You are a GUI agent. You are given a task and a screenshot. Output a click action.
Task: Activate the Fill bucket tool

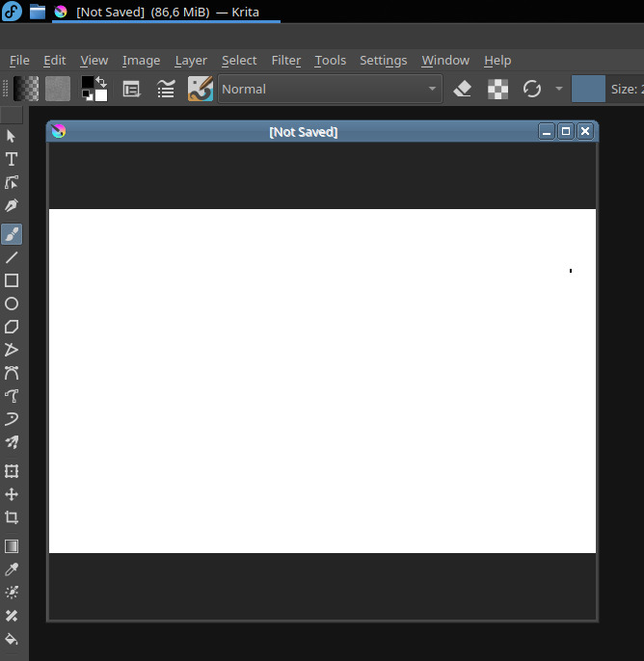coord(12,639)
